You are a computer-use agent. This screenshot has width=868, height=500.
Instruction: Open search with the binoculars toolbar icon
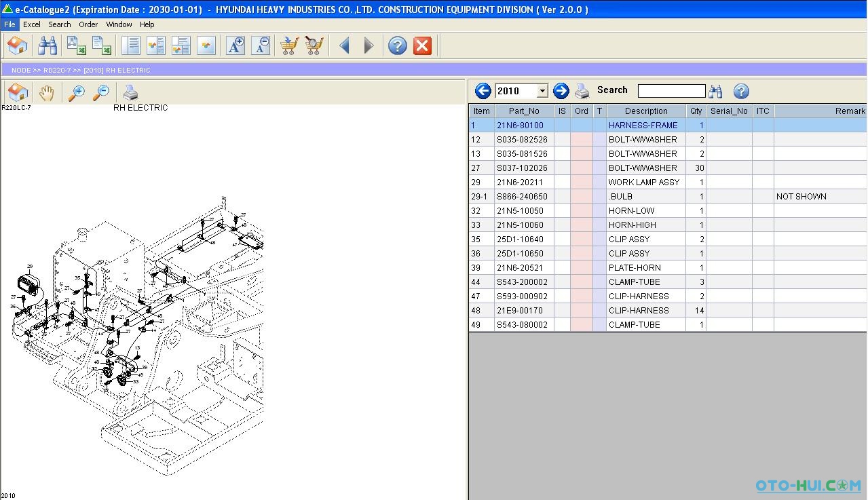(48, 45)
